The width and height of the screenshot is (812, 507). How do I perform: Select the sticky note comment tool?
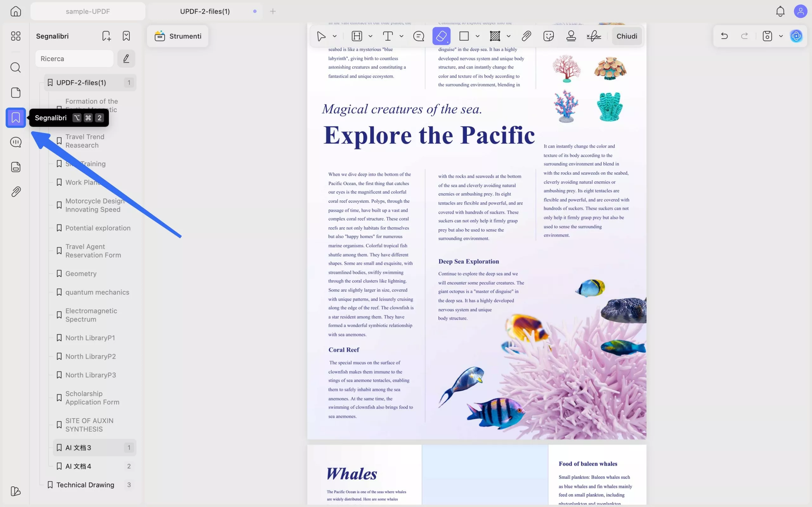[x=418, y=36]
